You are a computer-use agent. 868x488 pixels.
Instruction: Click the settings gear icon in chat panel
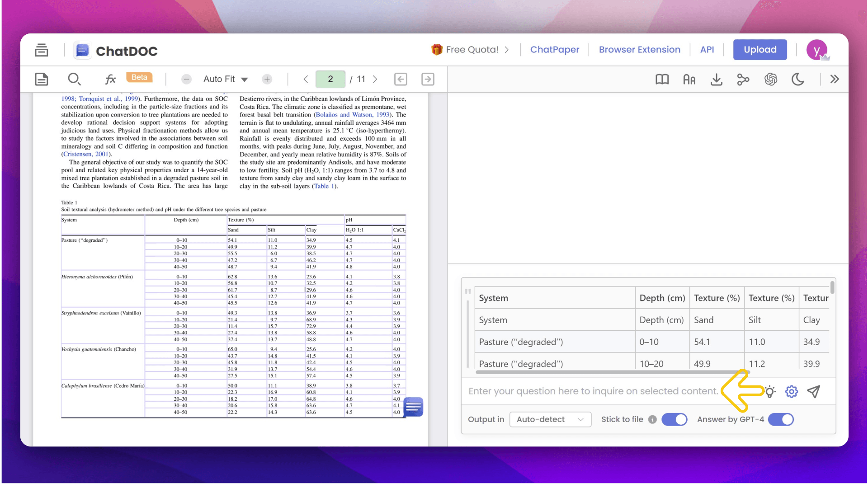tap(791, 391)
